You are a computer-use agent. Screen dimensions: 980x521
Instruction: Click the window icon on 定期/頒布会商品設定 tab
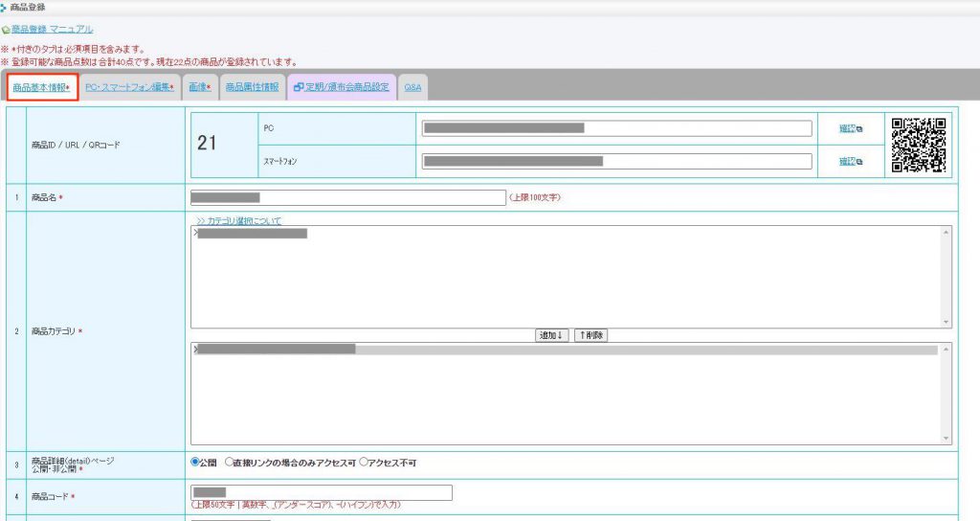(x=299, y=87)
